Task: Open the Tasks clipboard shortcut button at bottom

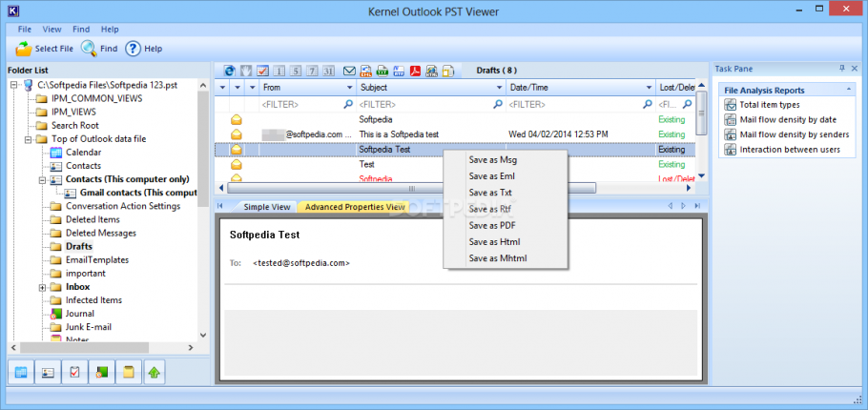Action: point(74,373)
